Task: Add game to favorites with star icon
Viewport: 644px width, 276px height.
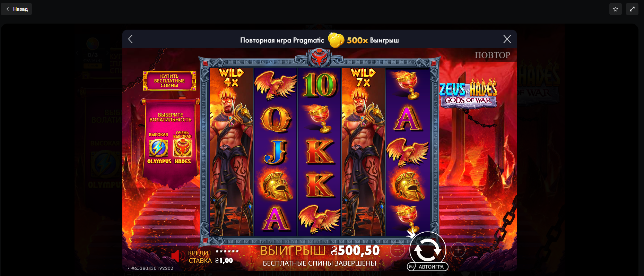Action: click(616, 9)
